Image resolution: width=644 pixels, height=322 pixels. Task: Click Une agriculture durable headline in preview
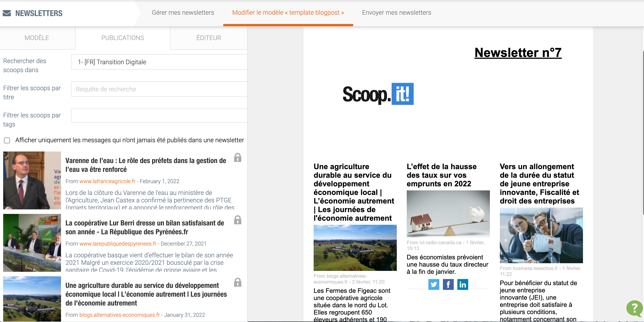(354, 192)
